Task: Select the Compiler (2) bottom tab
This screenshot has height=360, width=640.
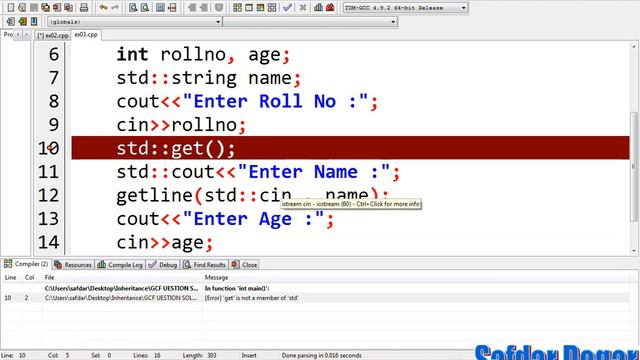Action: 26,264
